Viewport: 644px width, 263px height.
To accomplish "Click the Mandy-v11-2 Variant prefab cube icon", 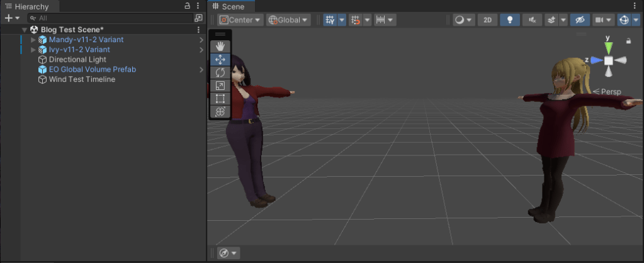I will tap(42, 40).
